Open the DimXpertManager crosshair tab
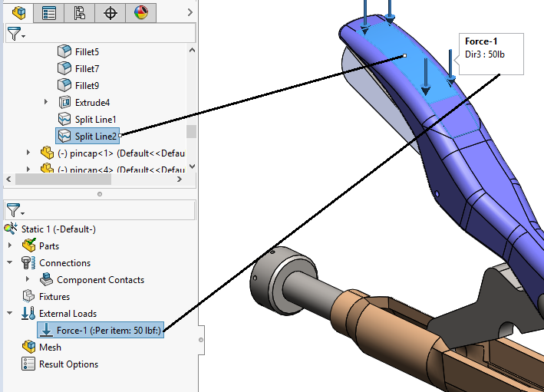This screenshot has height=392, width=544. click(x=110, y=13)
